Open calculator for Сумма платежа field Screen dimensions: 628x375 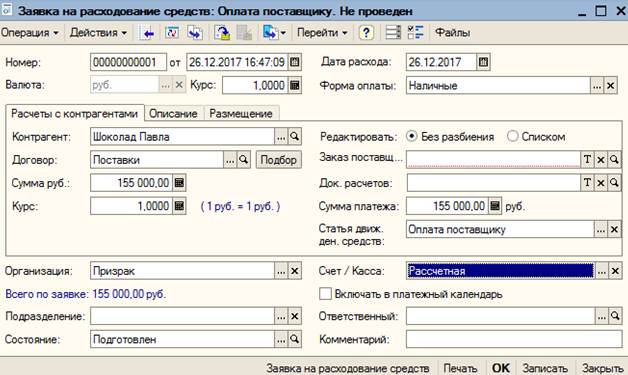(x=495, y=206)
